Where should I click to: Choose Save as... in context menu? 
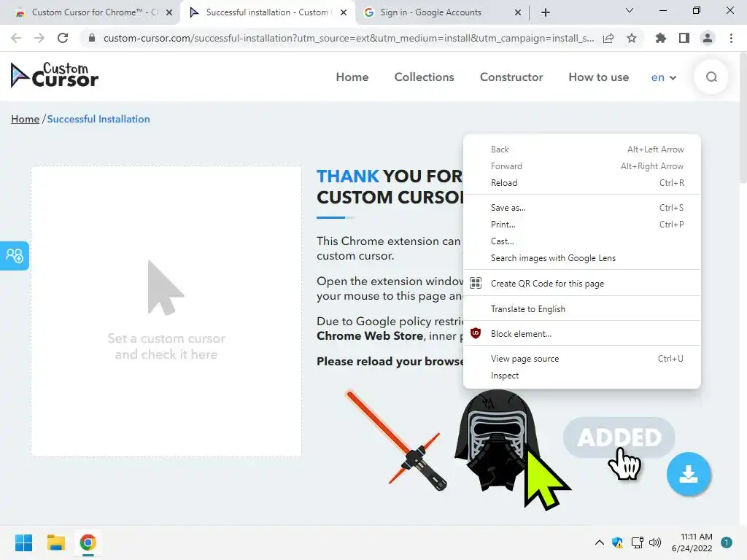tap(581, 208)
